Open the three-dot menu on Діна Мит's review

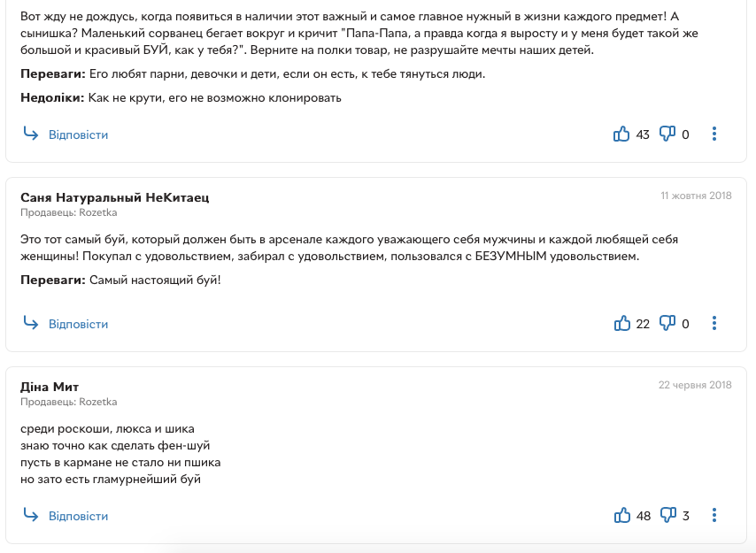714,516
